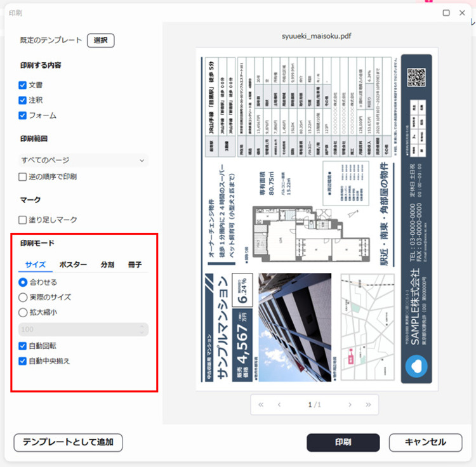Click the マーク heading
The width and height of the screenshot is (476, 467).
point(30,200)
